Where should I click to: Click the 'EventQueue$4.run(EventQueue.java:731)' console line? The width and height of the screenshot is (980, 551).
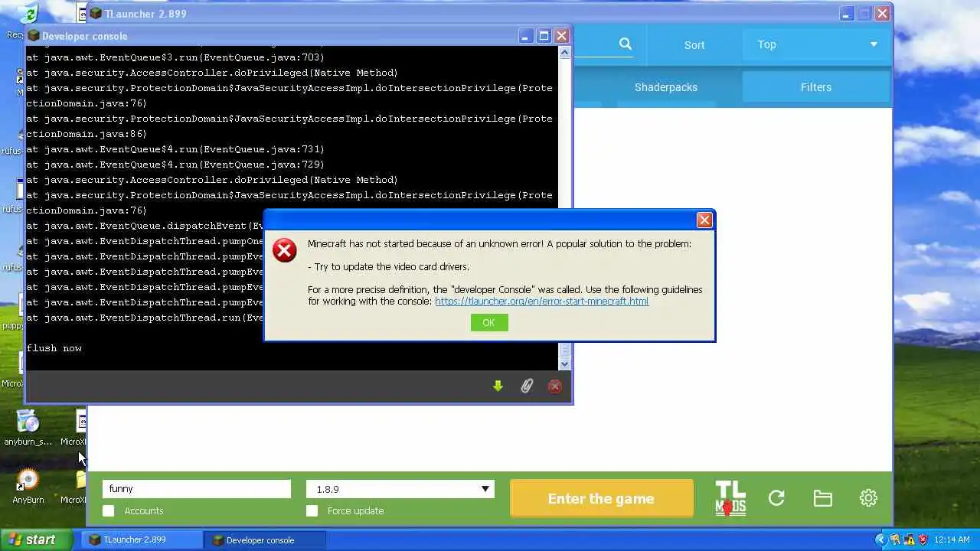(x=175, y=149)
